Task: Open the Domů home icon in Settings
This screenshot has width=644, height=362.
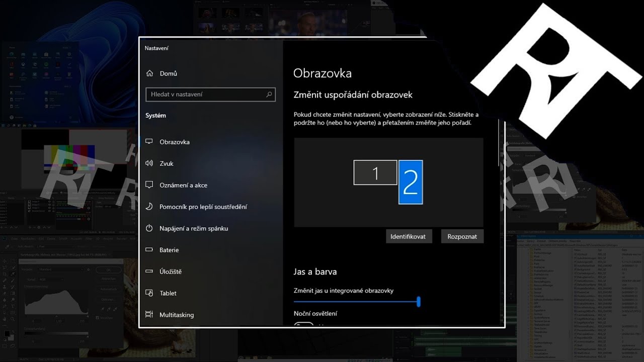Action: (149, 73)
